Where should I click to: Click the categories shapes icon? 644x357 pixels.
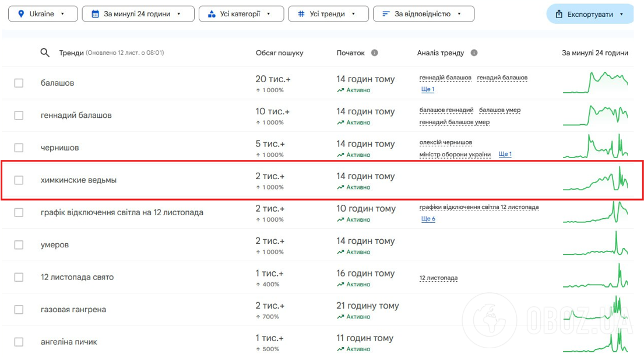point(212,14)
